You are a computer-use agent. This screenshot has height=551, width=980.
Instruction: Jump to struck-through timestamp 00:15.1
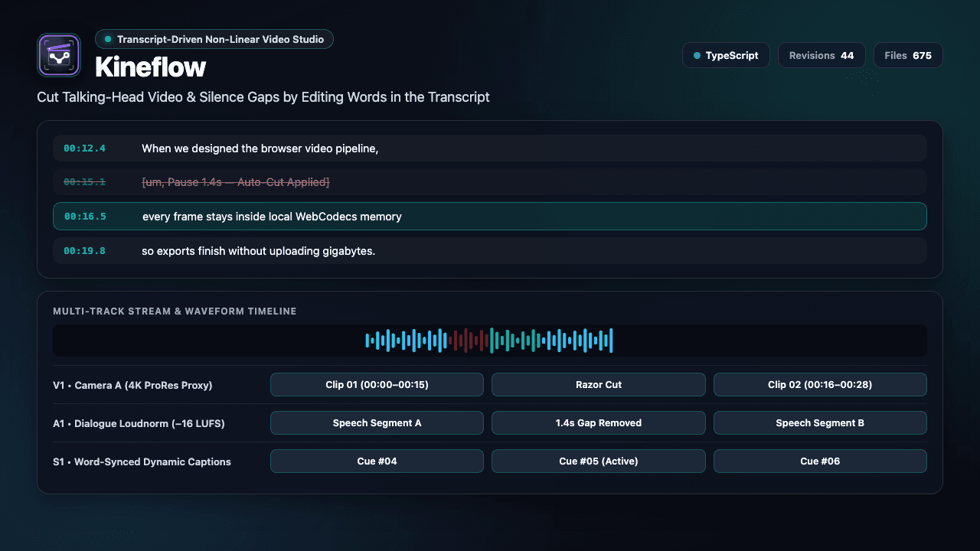click(x=84, y=182)
